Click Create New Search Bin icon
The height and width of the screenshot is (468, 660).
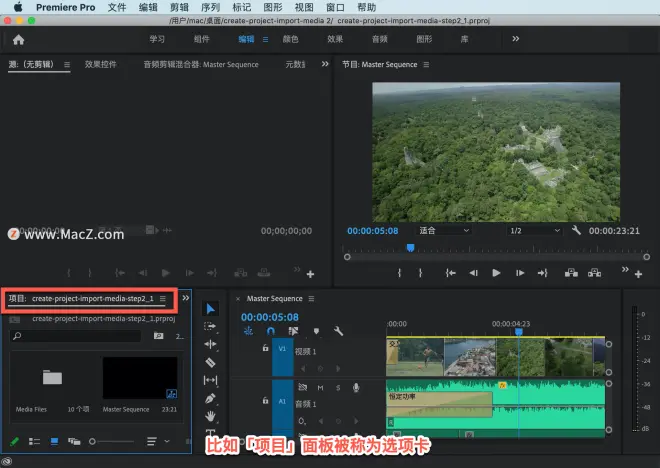click(158, 335)
